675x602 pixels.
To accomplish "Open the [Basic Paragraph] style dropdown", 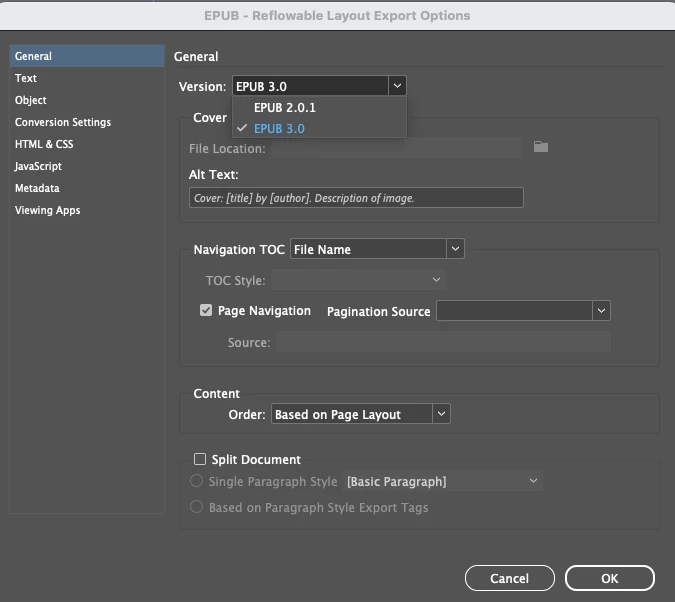I will (443, 481).
